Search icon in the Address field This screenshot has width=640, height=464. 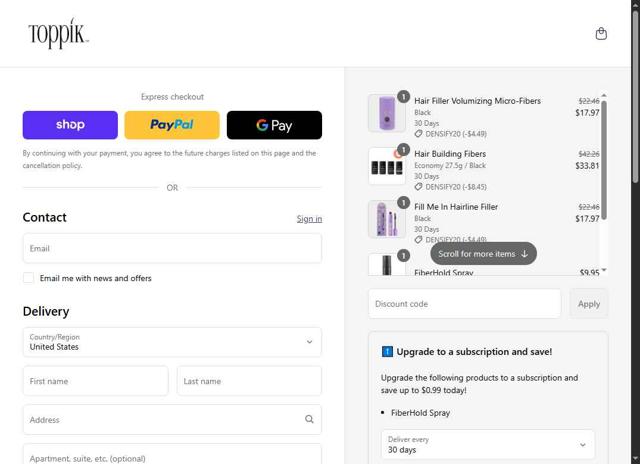309,419
